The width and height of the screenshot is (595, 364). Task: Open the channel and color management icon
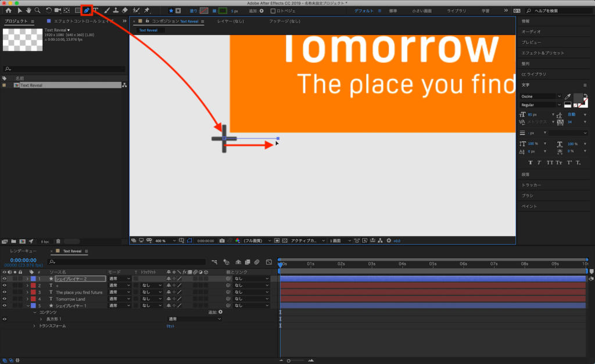point(238,241)
